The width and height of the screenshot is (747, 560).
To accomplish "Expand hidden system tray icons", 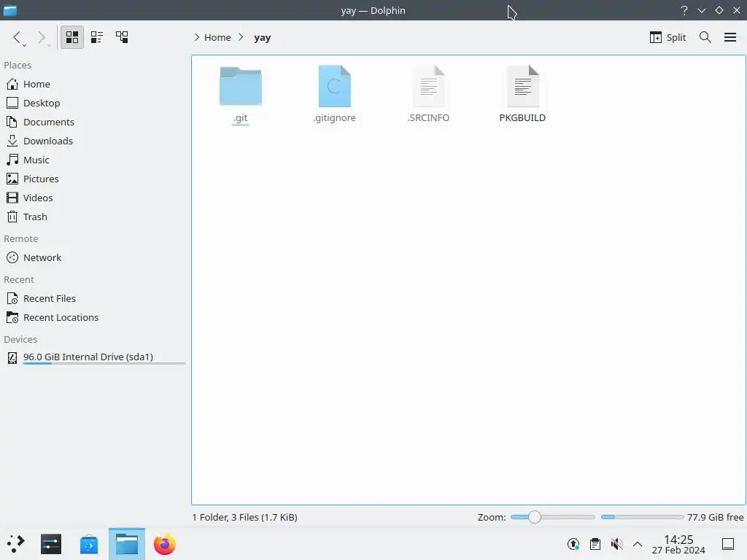I will pos(638,544).
